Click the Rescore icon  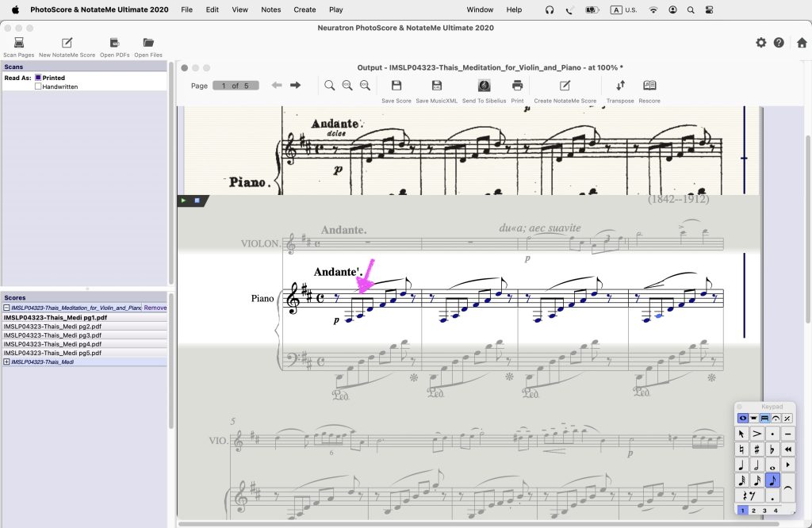(649, 86)
